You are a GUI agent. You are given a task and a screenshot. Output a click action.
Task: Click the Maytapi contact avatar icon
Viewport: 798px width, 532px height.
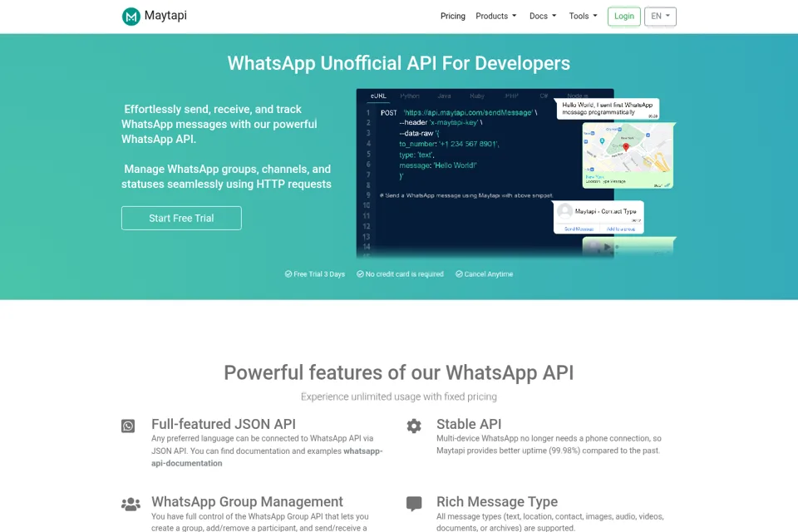[564, 211]
